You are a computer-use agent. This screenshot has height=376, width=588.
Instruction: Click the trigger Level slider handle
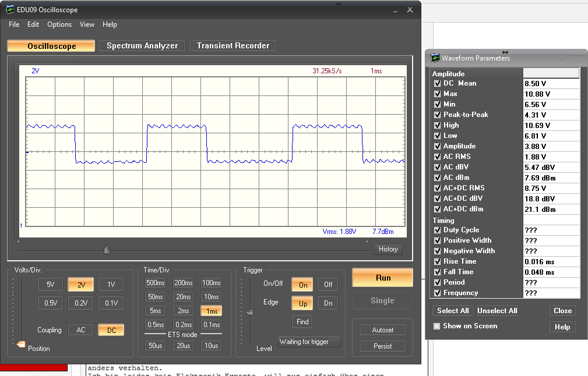click(250, 313)
